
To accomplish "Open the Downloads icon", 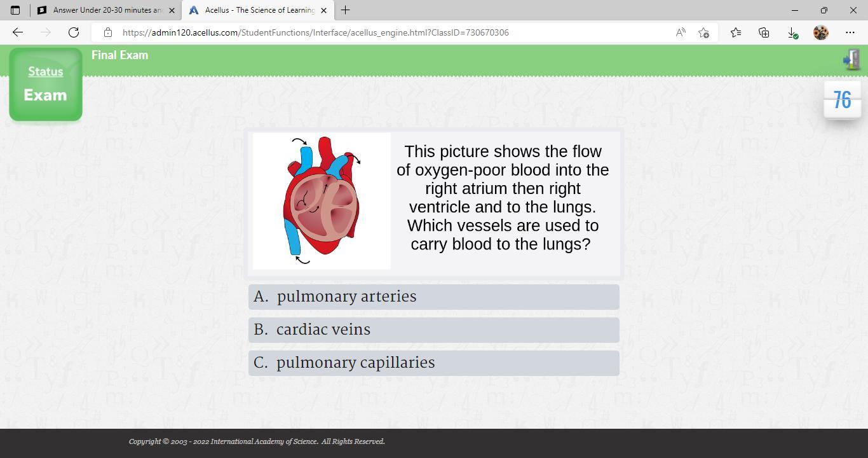I will coord(792,32).
